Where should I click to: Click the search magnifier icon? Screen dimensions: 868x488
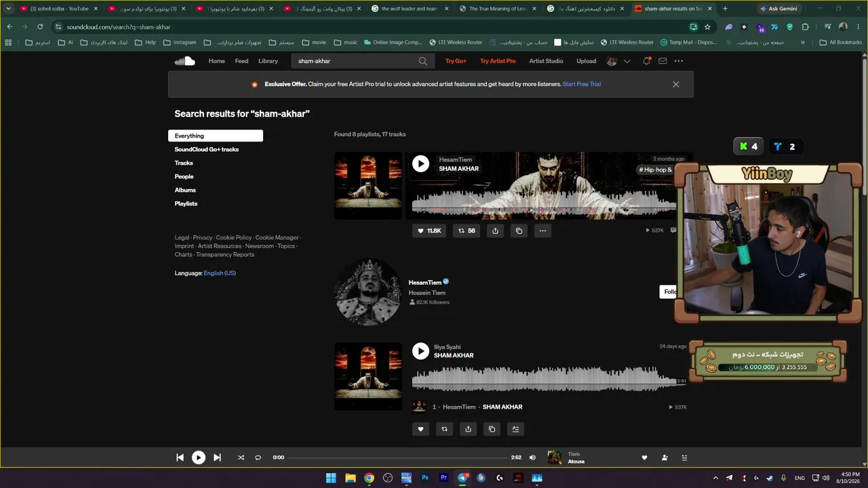click(422, 61)
